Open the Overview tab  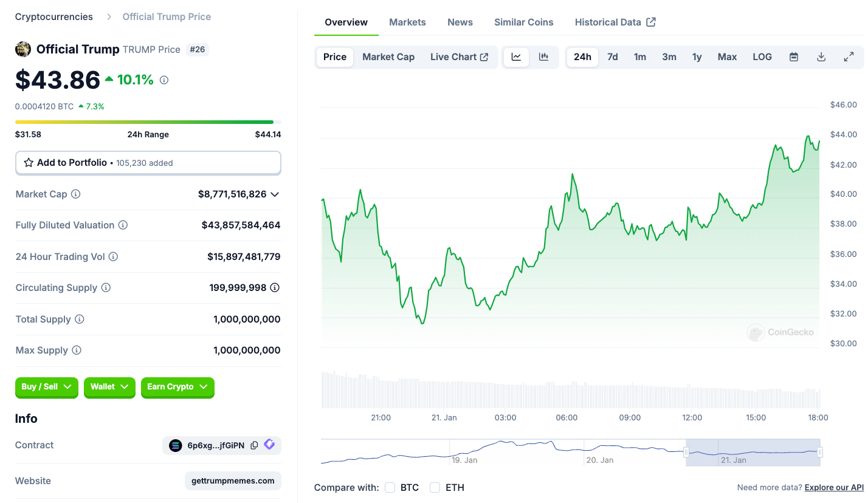click(346, 22)
